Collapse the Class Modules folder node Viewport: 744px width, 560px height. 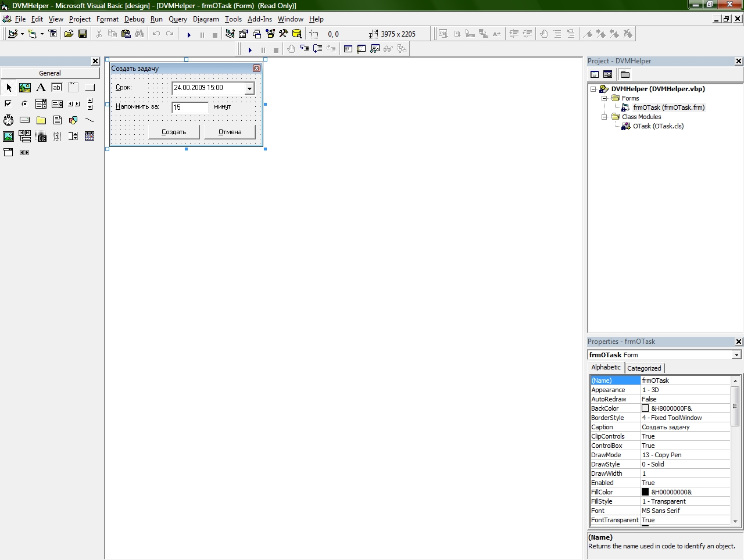(604, 117)
